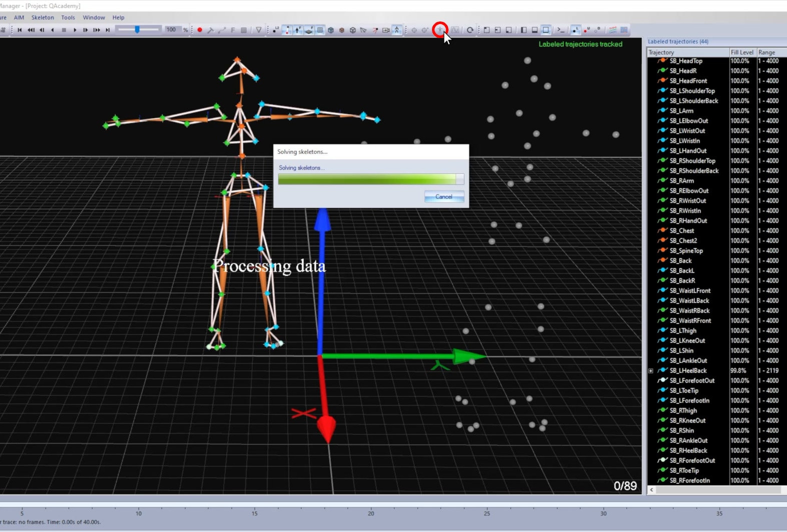Toggle the skeleton figure display button
Viewport: 787px width, 532px height.
396,30
